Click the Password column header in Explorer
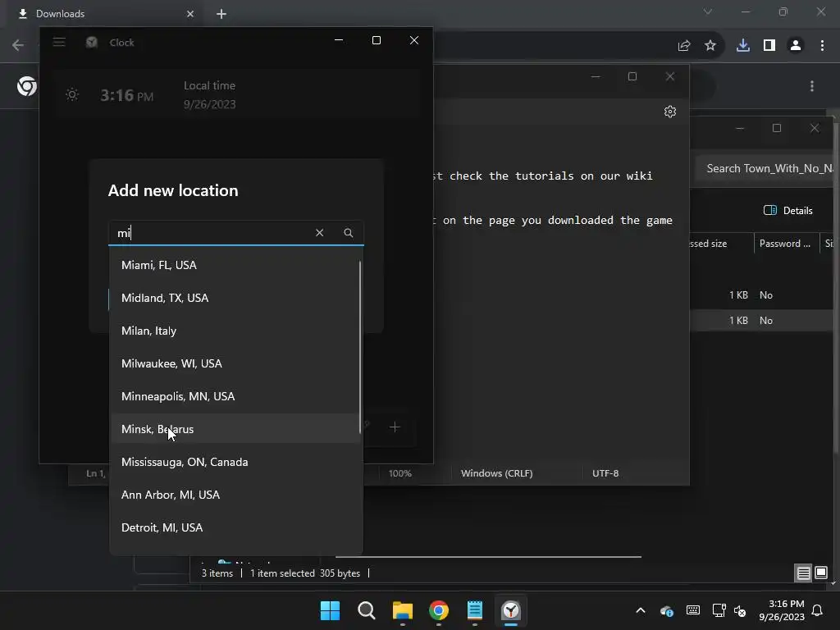The height and width of the screenshot is (630, 840). [x=785, y=243]
